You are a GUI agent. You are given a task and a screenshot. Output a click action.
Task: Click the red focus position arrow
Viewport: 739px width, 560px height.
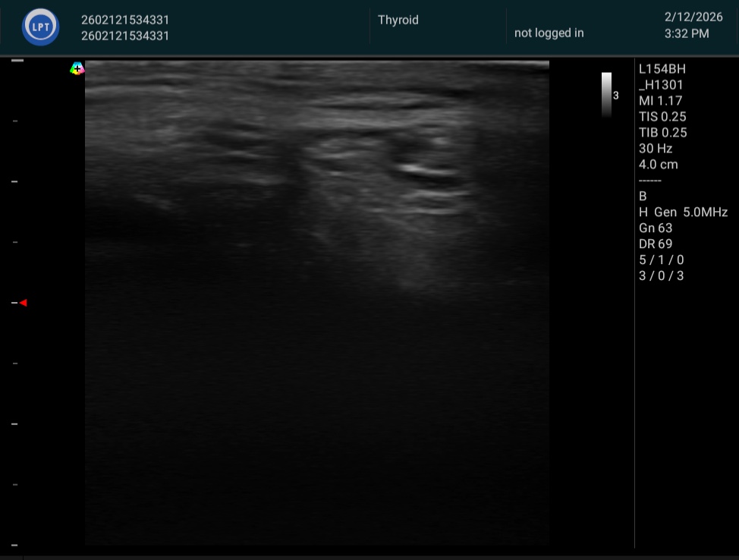tap(23, 303)
